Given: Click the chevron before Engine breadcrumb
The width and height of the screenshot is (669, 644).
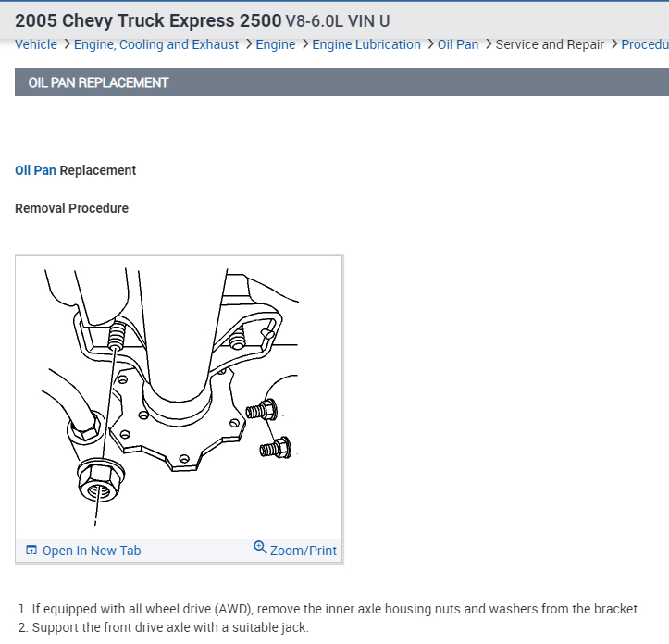Looking at the screenshot, I should click(x=248, y=44).
